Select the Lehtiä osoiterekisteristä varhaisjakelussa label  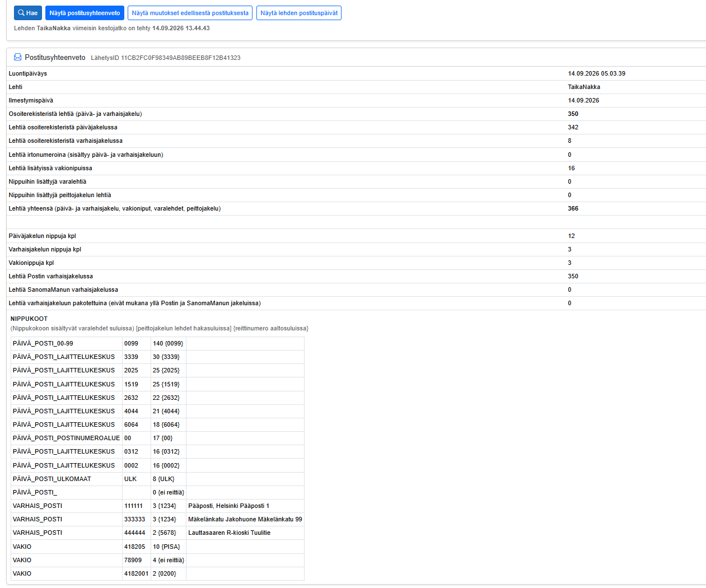(x=66, y=141)
